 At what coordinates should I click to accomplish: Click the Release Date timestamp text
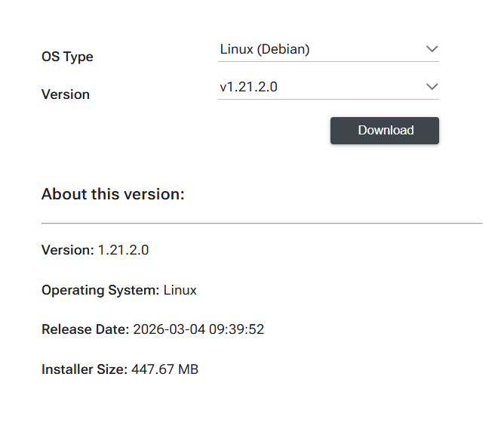[198, 329]
